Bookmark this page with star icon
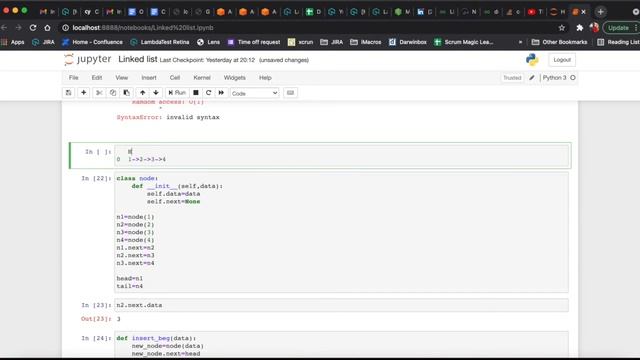640x360 pixels. pos(562,28)
